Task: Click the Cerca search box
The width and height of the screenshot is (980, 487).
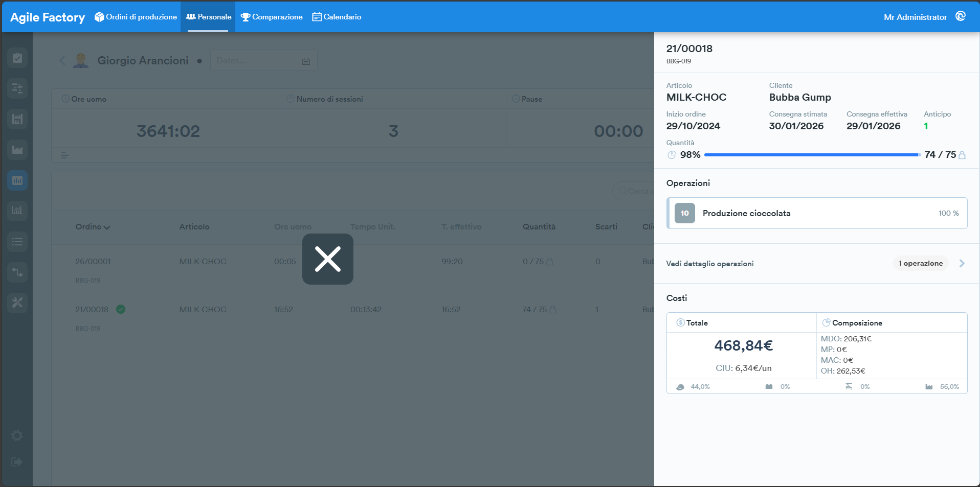Action: click(633, 191)
